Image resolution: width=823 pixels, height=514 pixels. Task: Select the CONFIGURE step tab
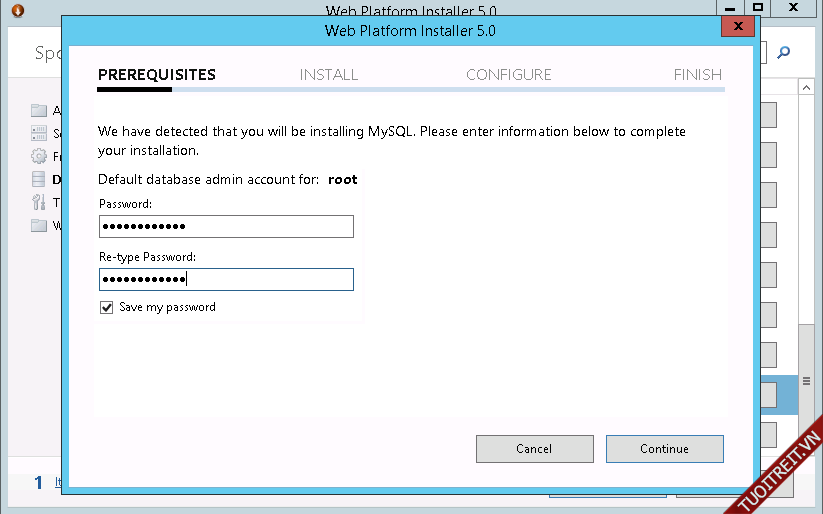[508, 75]
